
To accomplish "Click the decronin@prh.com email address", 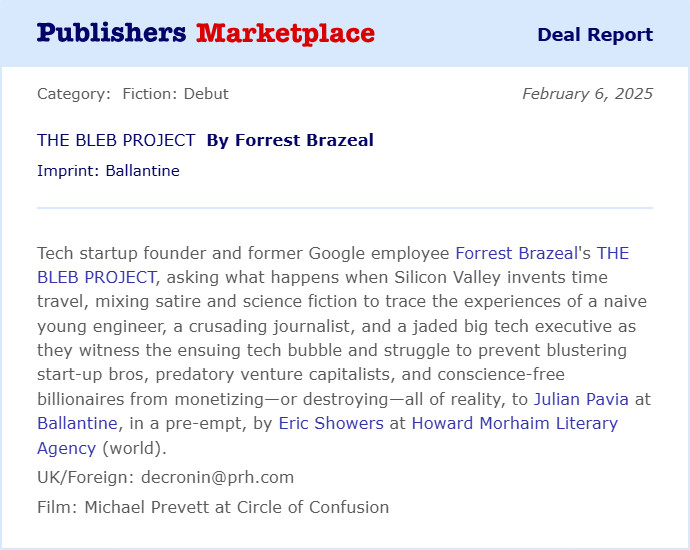I will [217, 477].
